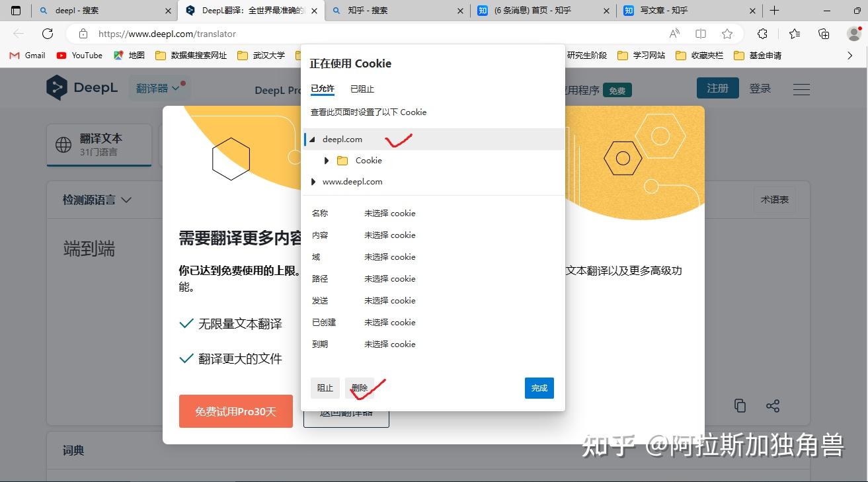Click the 完成 button

pyautogui.click(x=539, y=388)
